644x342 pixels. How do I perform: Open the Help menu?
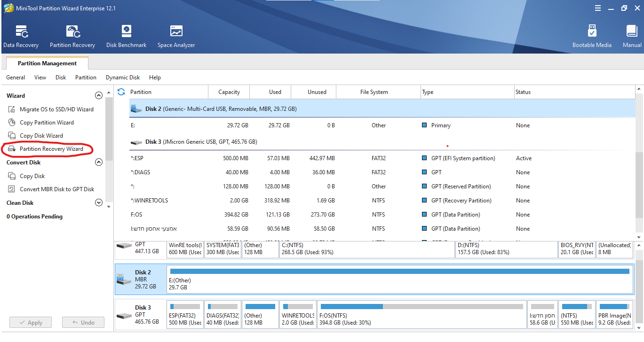click(x=155, y=77)
